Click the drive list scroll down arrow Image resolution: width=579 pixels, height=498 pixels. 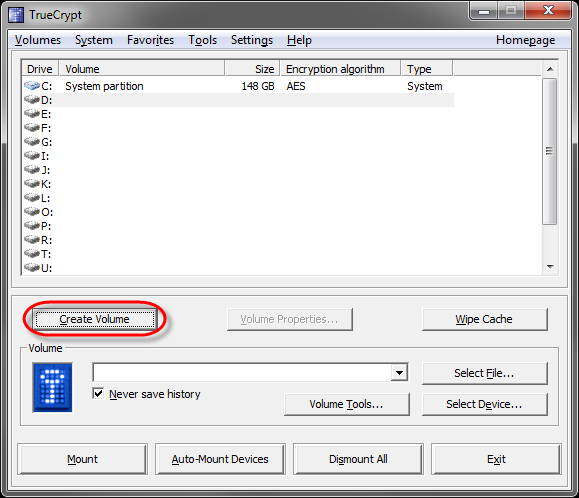pos(550,267)
